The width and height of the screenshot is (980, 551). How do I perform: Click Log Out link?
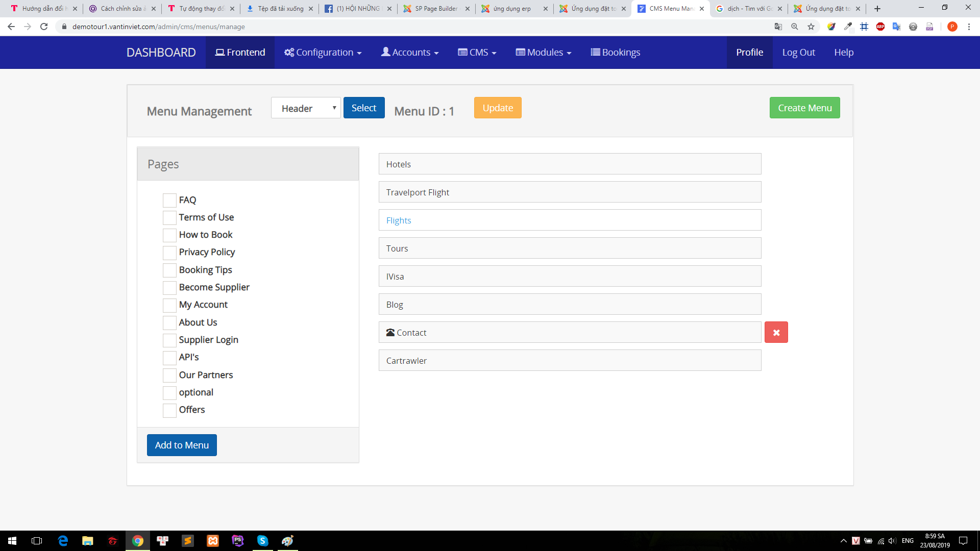798,53
